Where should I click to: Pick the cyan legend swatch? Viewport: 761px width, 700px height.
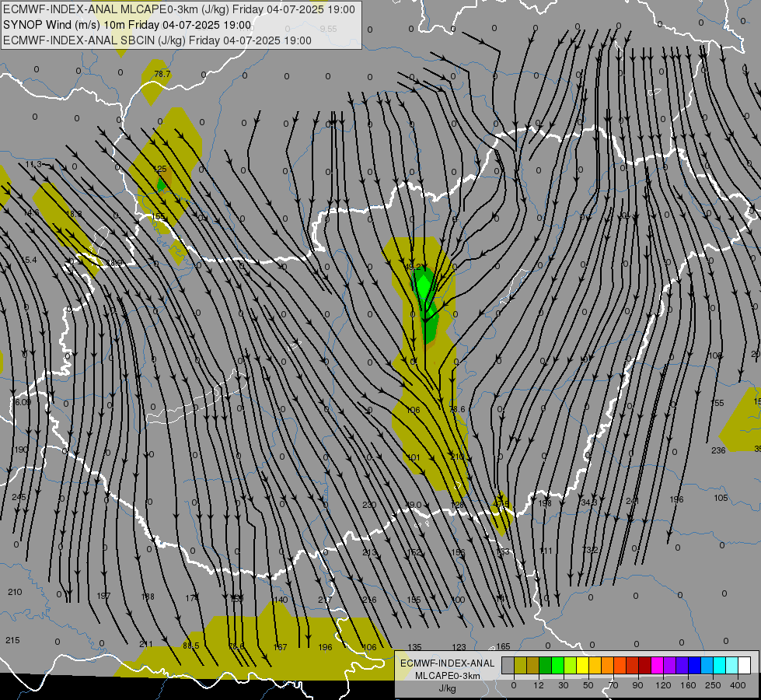point(720,665)
